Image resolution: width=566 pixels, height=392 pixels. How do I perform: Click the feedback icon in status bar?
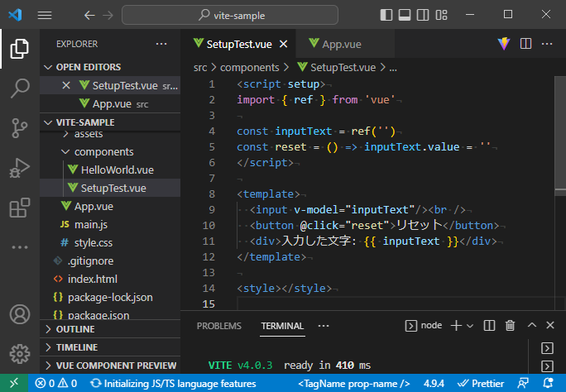point(523,383)
